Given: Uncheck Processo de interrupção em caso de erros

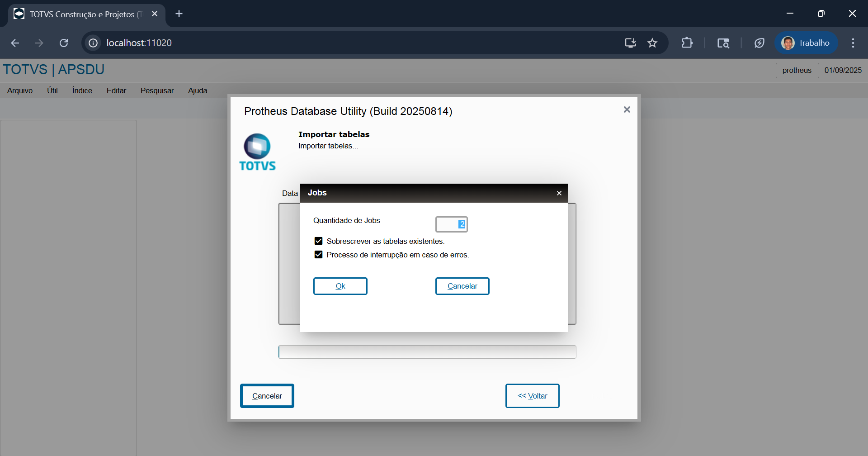Looking at the screenshot, I should [x=319, y=255].
